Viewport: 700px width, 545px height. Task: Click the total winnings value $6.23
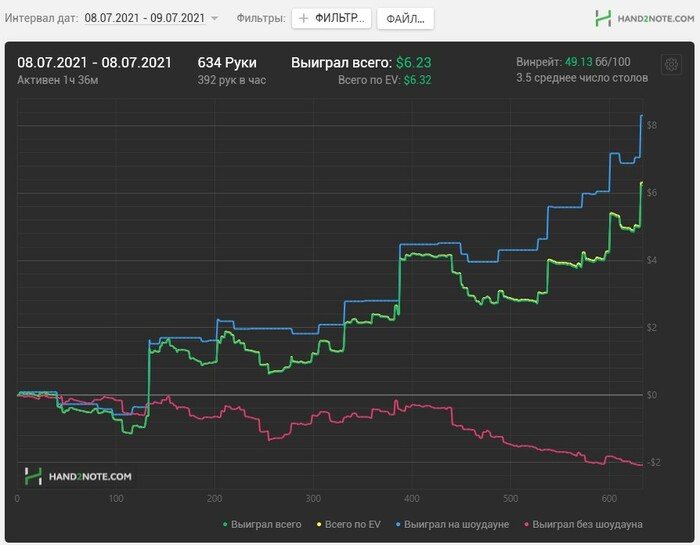coord(414,62)
